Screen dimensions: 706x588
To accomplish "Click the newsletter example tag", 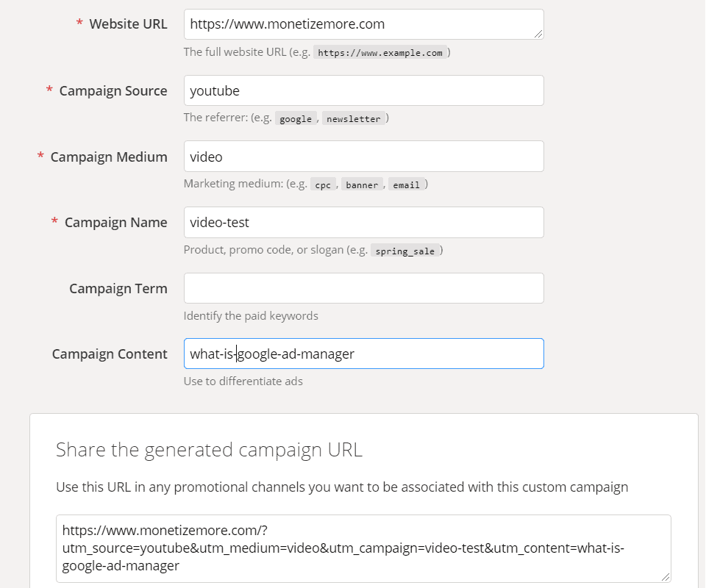I will (354, 119).
